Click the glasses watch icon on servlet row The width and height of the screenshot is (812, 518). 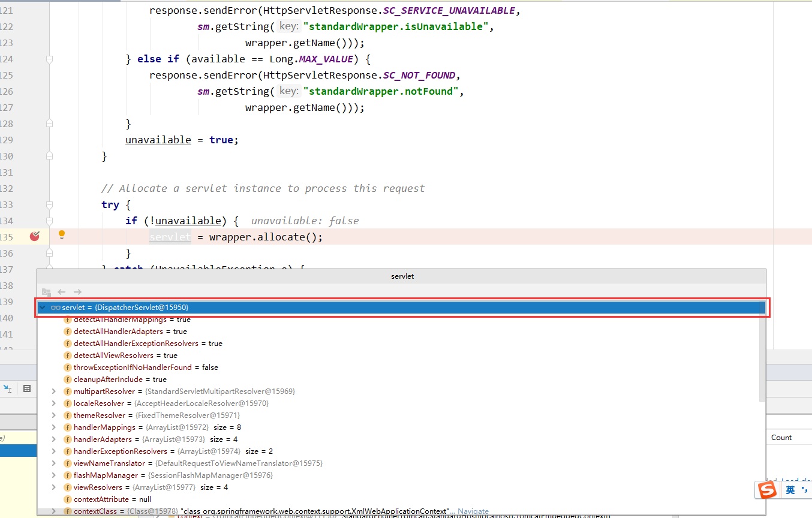[x=55, y=308]
